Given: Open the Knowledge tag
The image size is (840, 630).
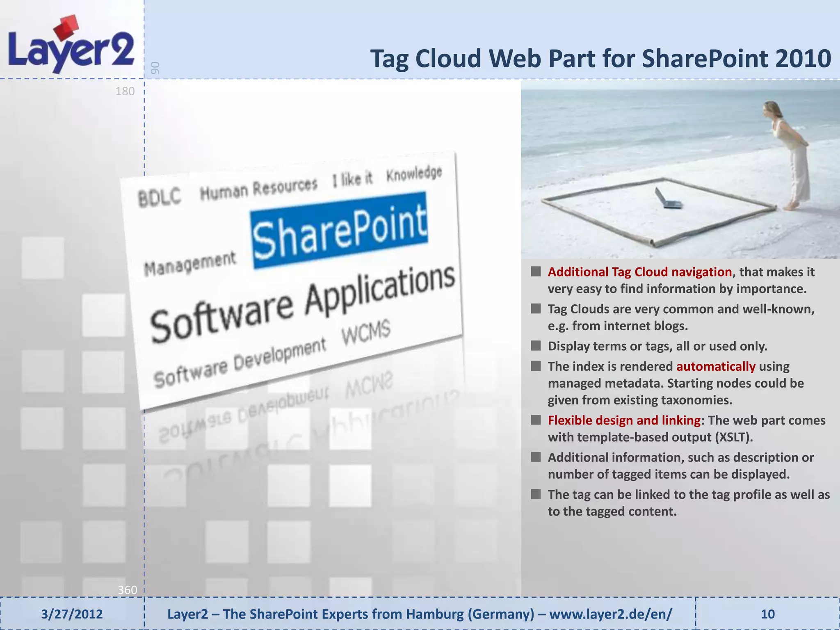Looking at the screenshot, I should 414,174.
